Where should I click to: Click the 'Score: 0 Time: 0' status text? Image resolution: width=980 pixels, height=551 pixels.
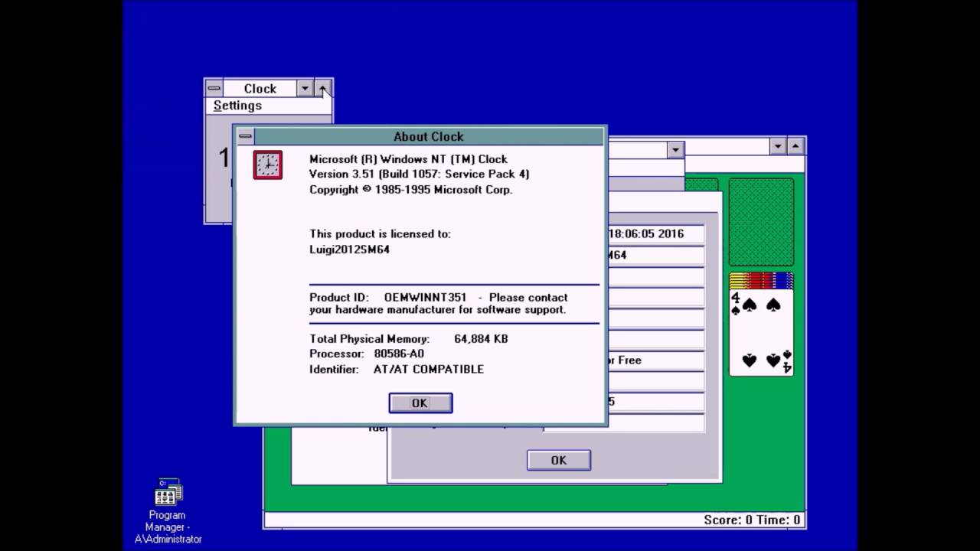tap(752, 520)
